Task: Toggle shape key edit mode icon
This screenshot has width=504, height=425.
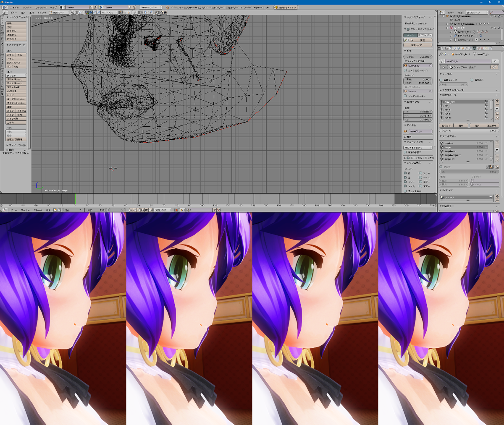Action: [x=492, y=167]
